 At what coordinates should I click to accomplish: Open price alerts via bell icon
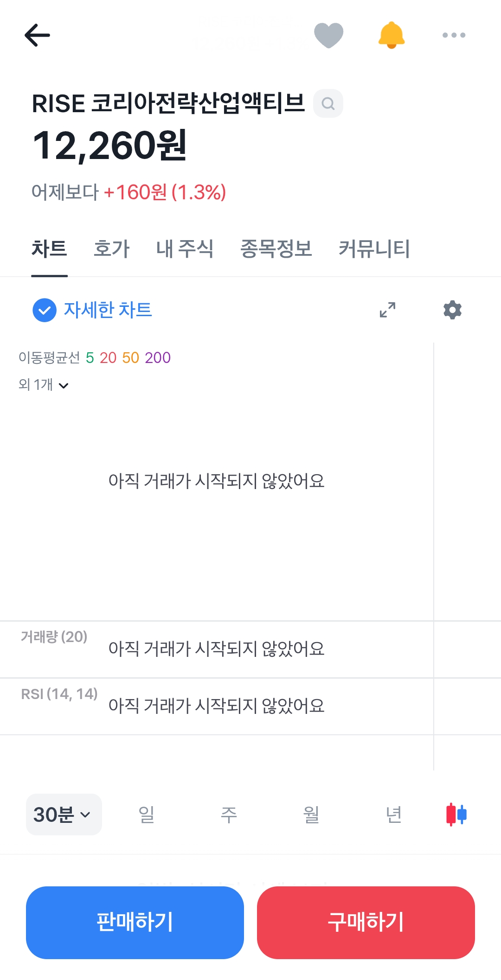392,35
